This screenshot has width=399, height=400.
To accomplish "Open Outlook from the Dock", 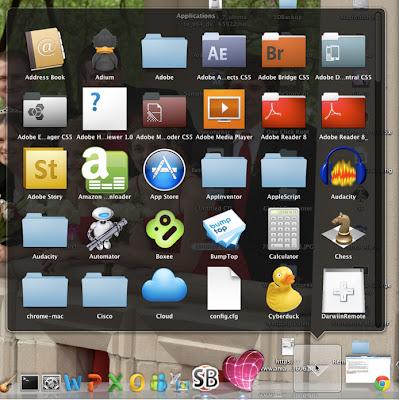I will (137, 383).
